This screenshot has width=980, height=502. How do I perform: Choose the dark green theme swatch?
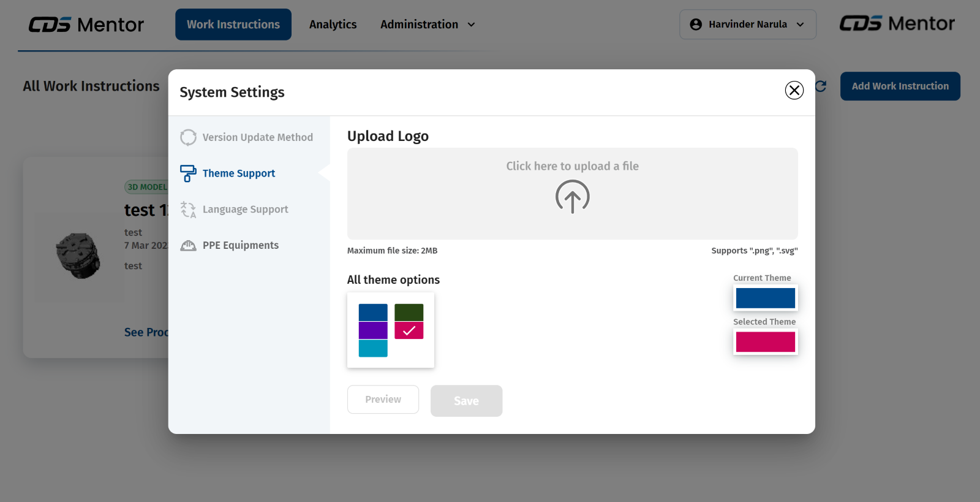click(x=409, y=312)
